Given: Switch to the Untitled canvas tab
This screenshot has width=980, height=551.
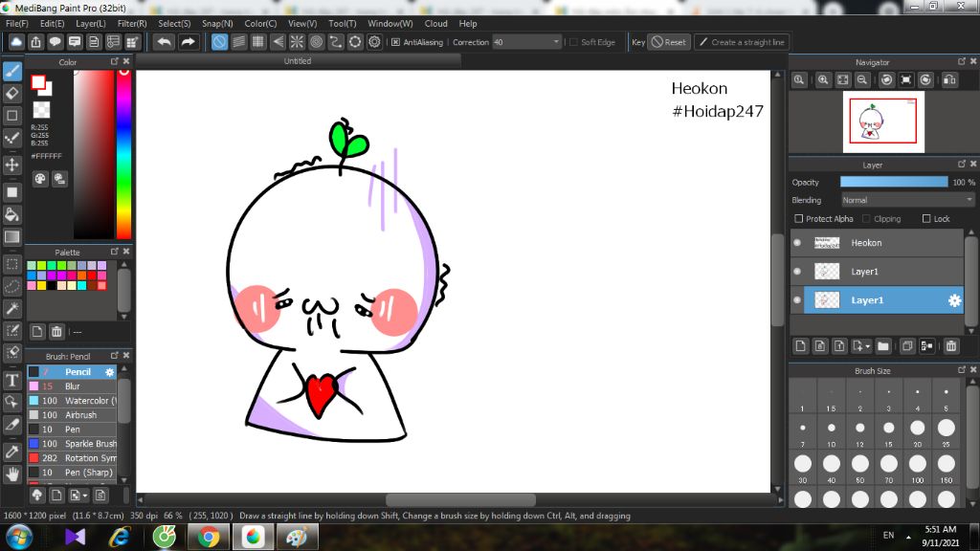Looking at the screenshot, I should point(298,60).
